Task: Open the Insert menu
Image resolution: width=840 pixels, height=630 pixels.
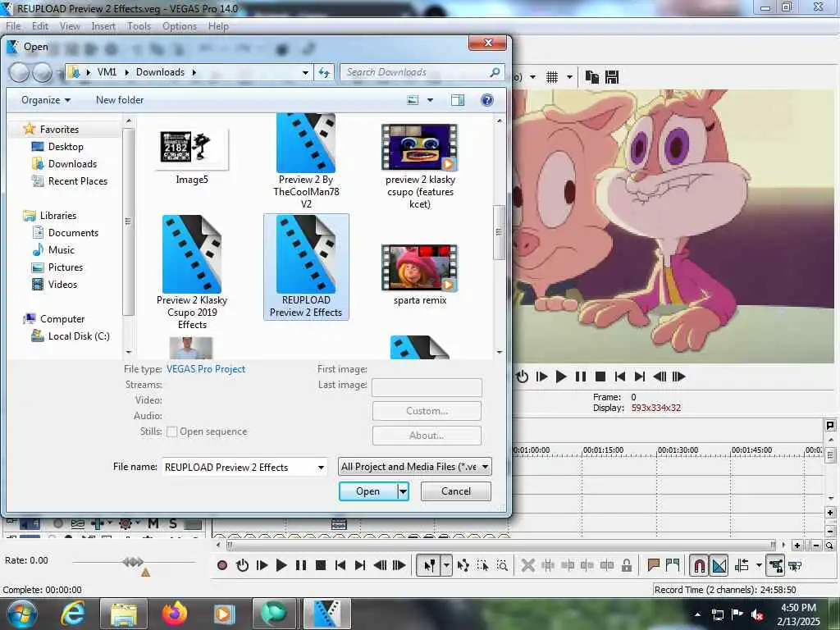Action: (103, 26)
